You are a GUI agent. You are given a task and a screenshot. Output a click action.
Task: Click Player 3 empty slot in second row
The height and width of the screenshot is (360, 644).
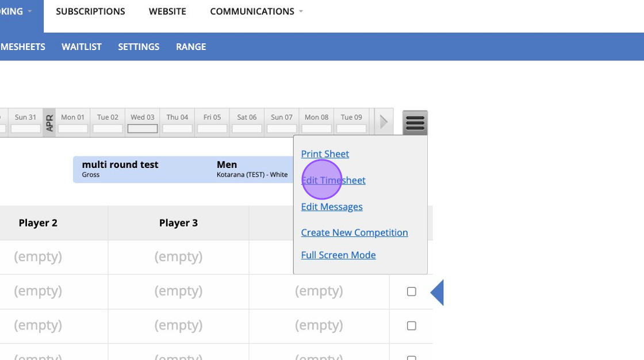[x=178, y=292]
